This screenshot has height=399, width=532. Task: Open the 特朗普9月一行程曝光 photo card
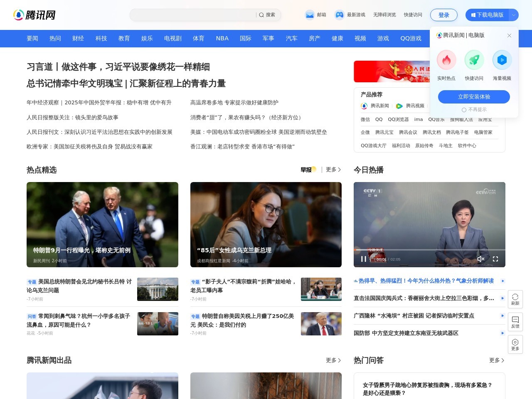coord(102,224)
